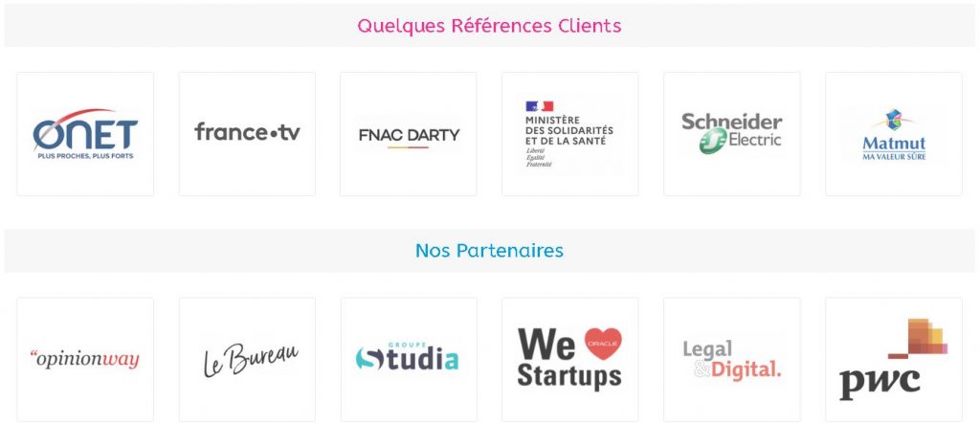980x424 pixels.
Task: Click the Quelques Références Clients heading
Action: pyautogui.click(x=489, y=26)
